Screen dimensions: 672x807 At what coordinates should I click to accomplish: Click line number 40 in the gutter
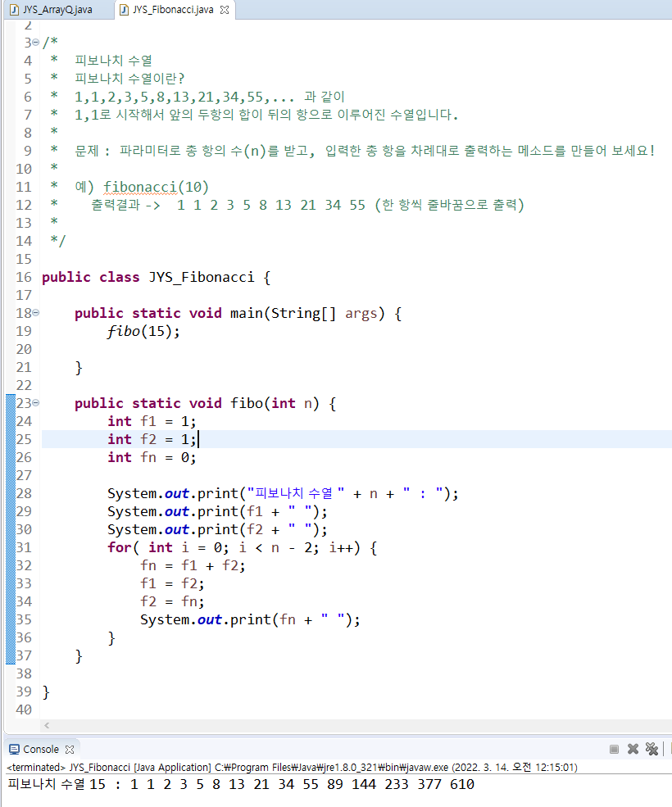click(x=24, y=710)
